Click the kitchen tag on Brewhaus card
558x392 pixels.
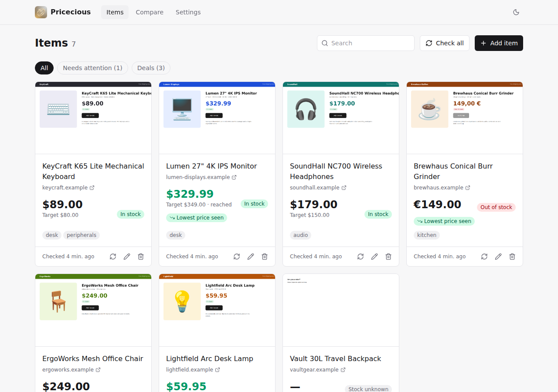coord(427,235)
